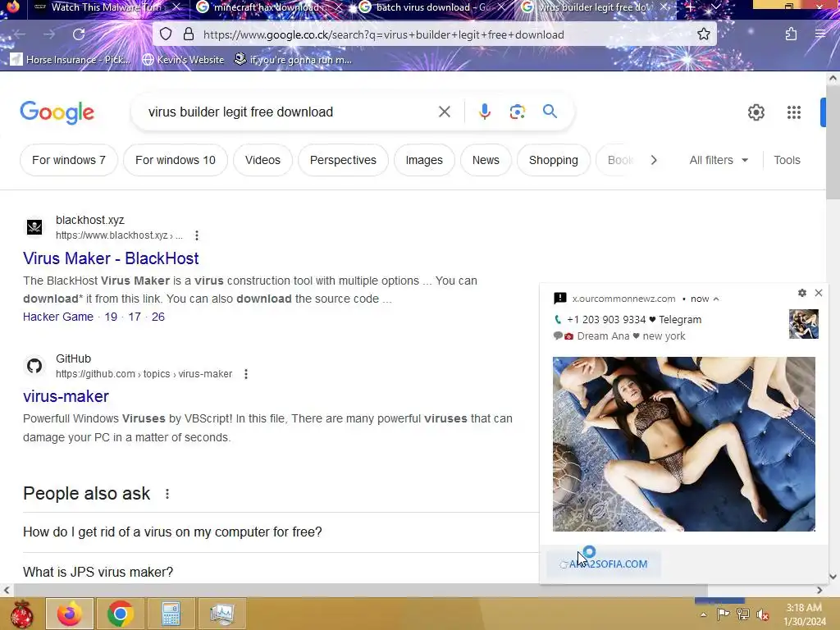This screenshot has height=630, width=840.
Task: Open the shield tracking protection icon
Action: [x=166, y=34]
